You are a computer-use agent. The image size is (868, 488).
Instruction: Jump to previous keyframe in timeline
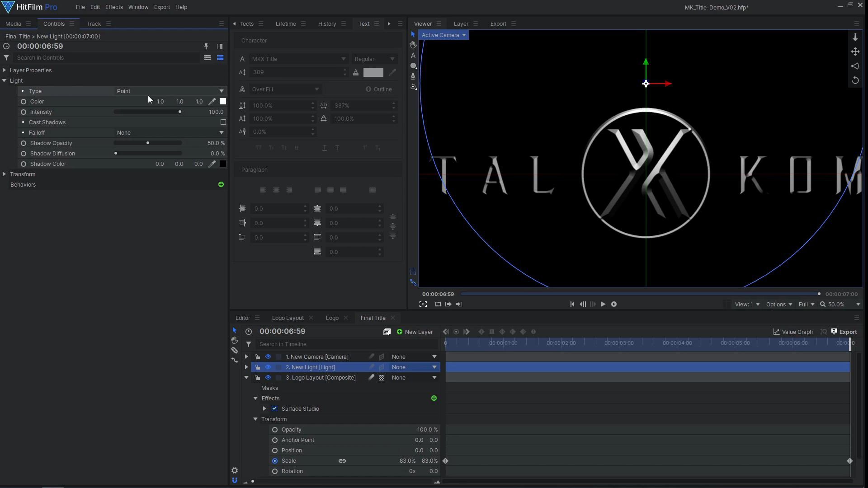pyautogui.click(x=446, y=332)
